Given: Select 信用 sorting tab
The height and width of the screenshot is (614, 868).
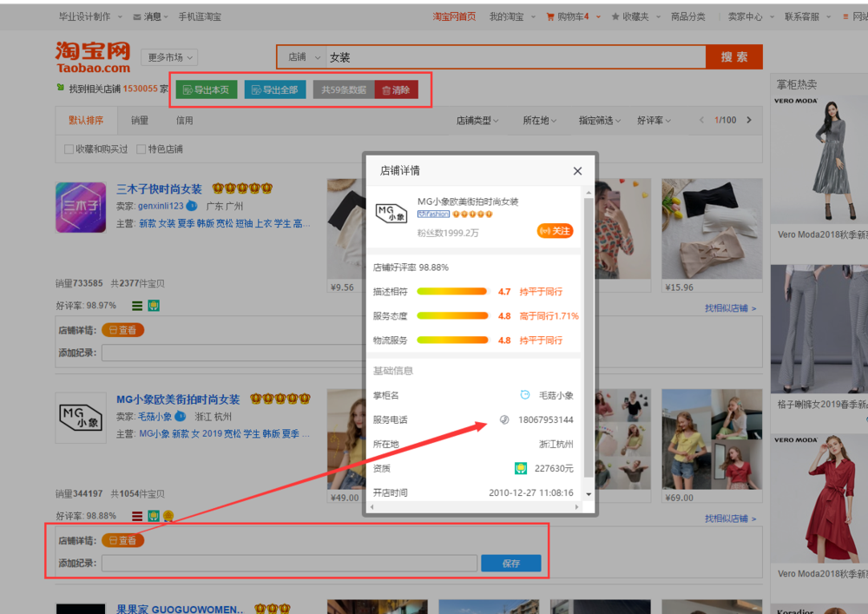Looking at the screenshot, I should (x=184, y=120).
